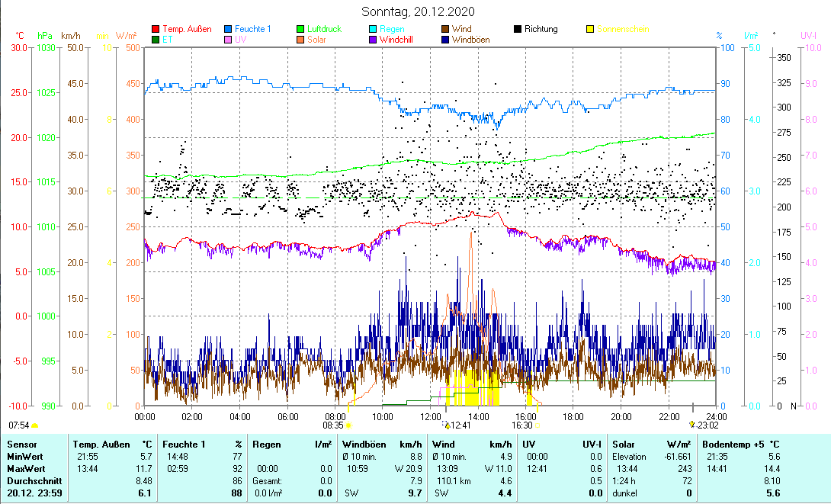Click the black Richtung legend square
Screen dimensions: 831x504
pos(517,30)
